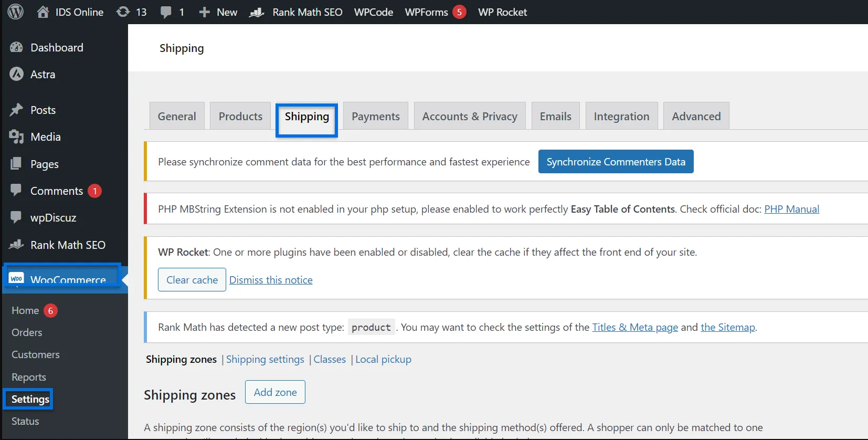Select the Shipping zones sub-link
The image size is (868, 440).
pos(181,359)
